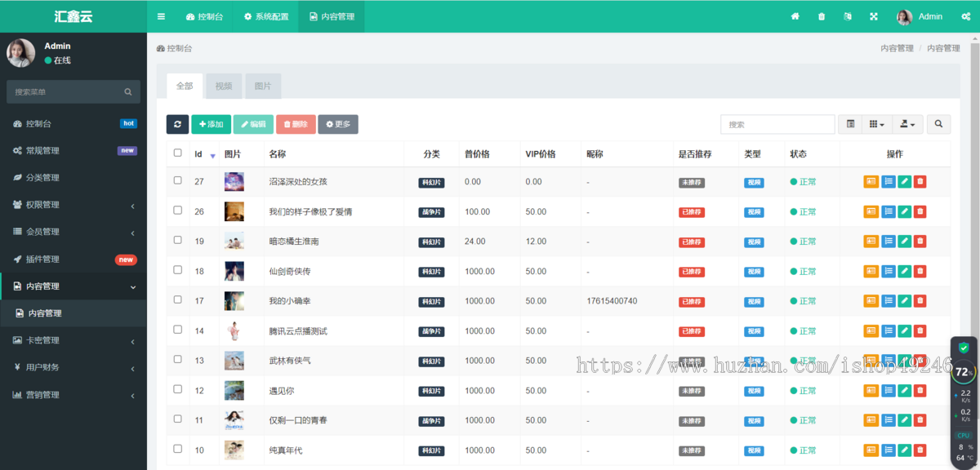Expand 权限管理 in the sidebar
Image resolution: width=980 pixels, height=470 pixels.
[73, 205]
